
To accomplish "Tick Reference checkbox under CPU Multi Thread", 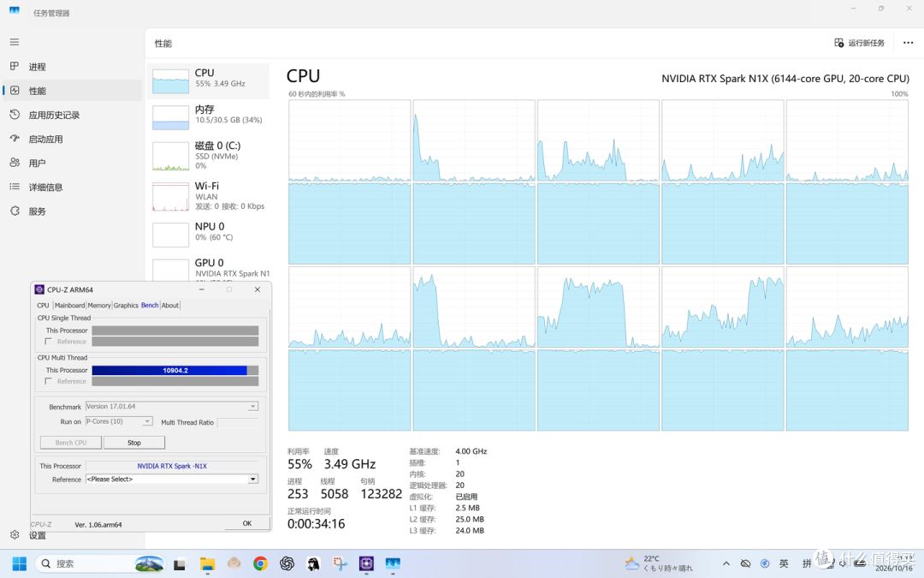I will click(x=48, y=381).
